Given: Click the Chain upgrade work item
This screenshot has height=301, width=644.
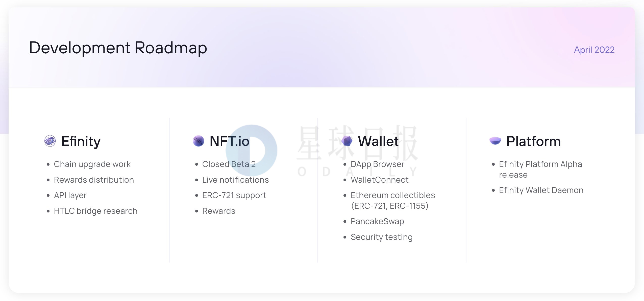Looking at the screenshot, I should pyautogui.click(x=92, y=164).
